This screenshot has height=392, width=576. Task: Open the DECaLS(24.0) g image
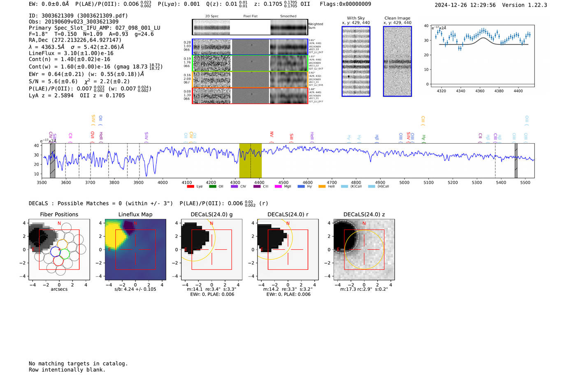coord(211,250)
